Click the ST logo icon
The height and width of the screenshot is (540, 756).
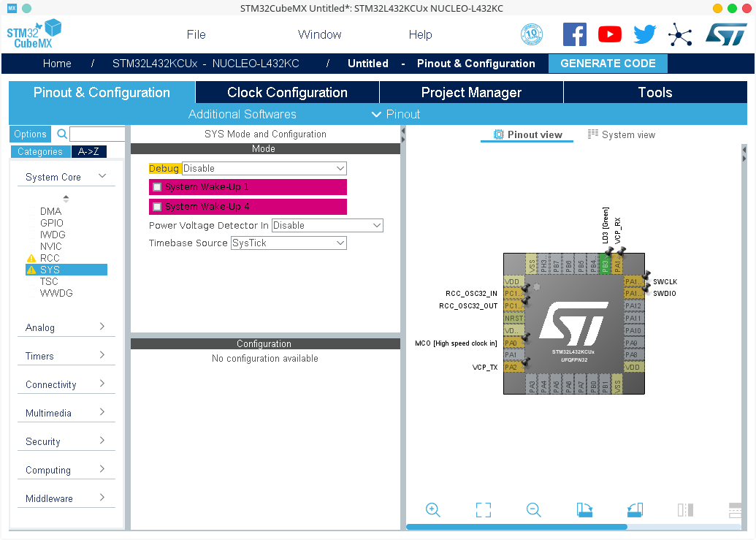725,35
